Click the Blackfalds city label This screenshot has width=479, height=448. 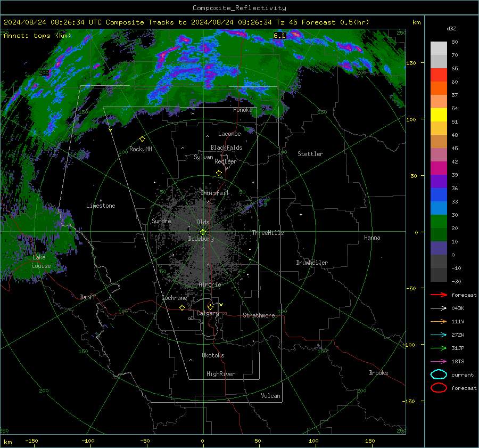point(226,148)
